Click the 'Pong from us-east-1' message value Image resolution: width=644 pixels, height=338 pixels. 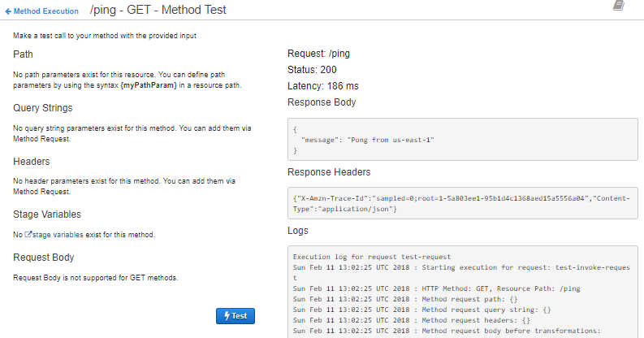[391, 140]
